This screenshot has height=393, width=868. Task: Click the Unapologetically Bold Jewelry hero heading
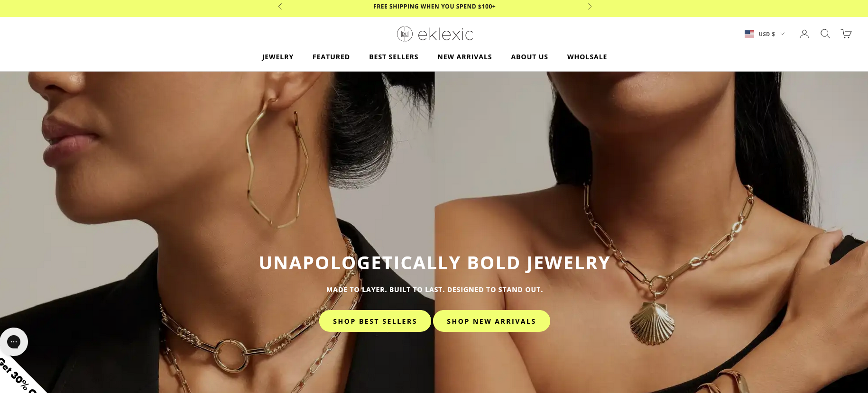[434, 263]
